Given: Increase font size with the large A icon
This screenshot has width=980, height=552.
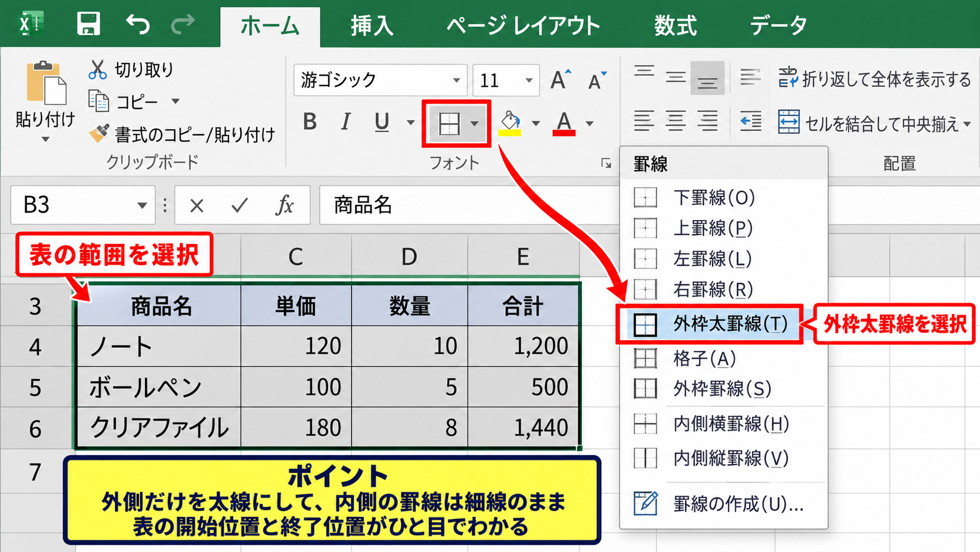Looking at the screenshot, I should click(x=560, y=79).
